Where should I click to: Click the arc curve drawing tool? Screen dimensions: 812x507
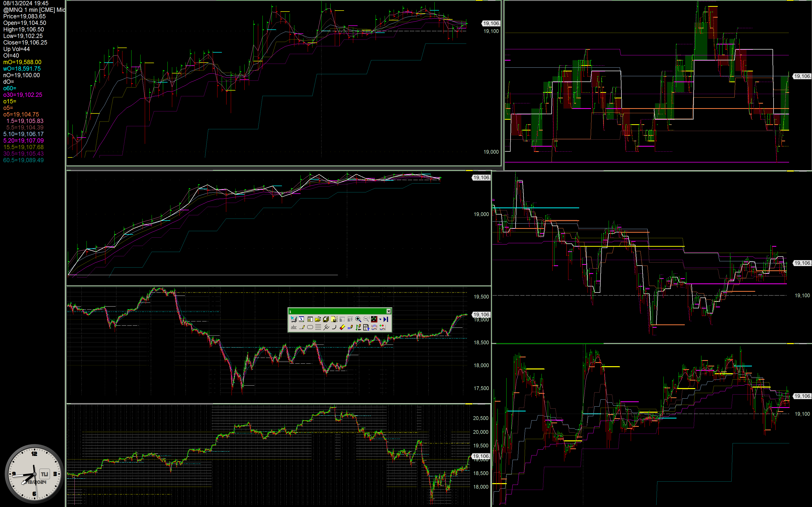pos(334,327)
